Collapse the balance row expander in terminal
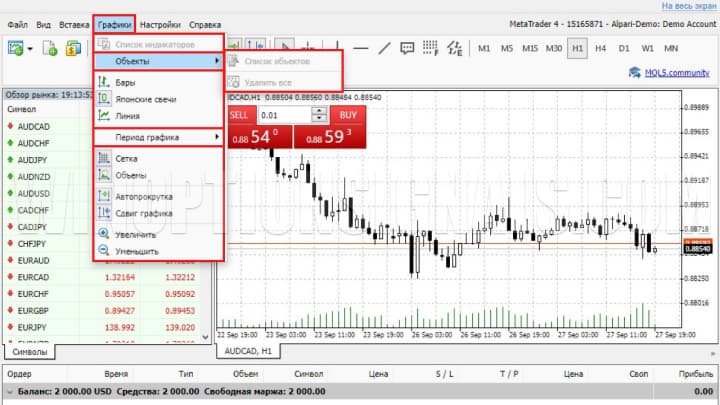The image size is (720, 405). (x=9, y=393)
